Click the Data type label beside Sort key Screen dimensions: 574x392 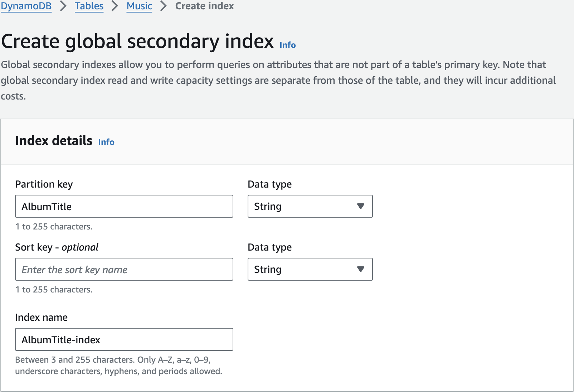pyautogui.click(x=270, y=247)
